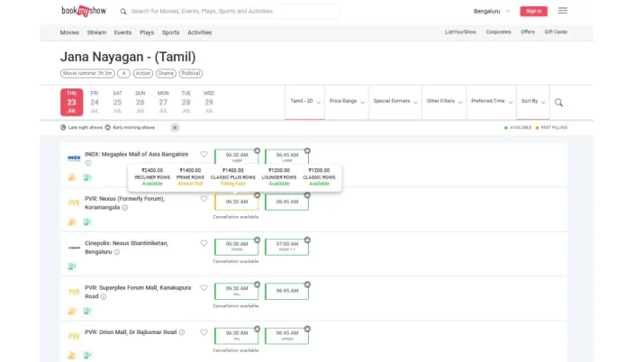Book 06:45 AM show at PVR Superplex
The width and height of the screenshot is (644, 362).
(287, 291)
